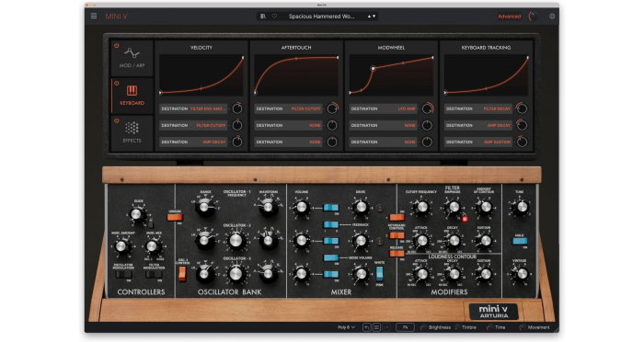Open Velocity AMP DECAY destination dropdown

point(193,142)
